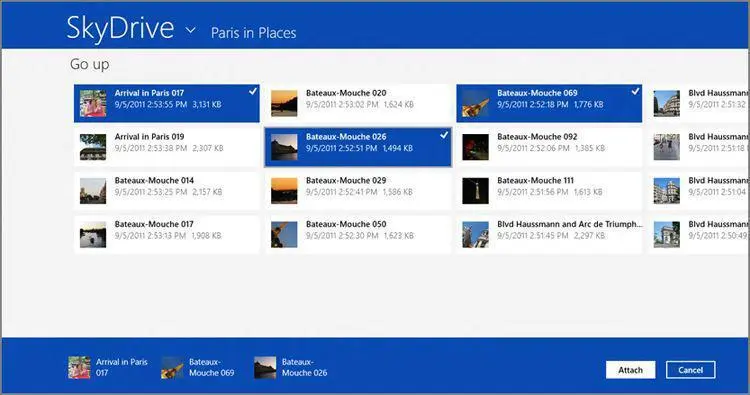Click the Attach button
The image size is (750, 395).
[x=630, y=370]
